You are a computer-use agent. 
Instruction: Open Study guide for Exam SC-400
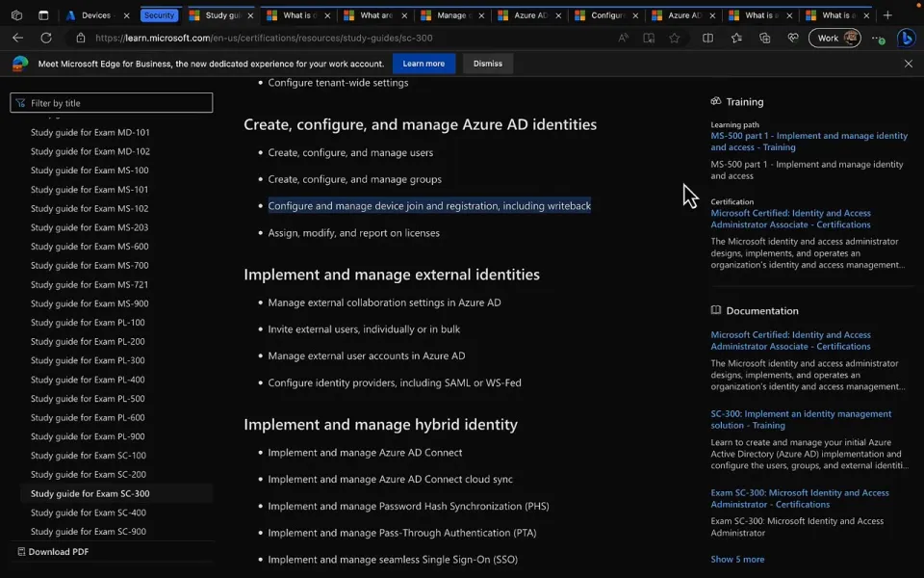pyautogui.click(x=89, y=512)
